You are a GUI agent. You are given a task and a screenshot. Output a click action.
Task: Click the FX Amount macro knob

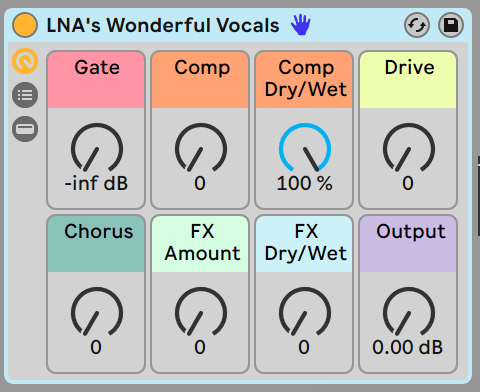pyautogui.click(x=201, y=311)
